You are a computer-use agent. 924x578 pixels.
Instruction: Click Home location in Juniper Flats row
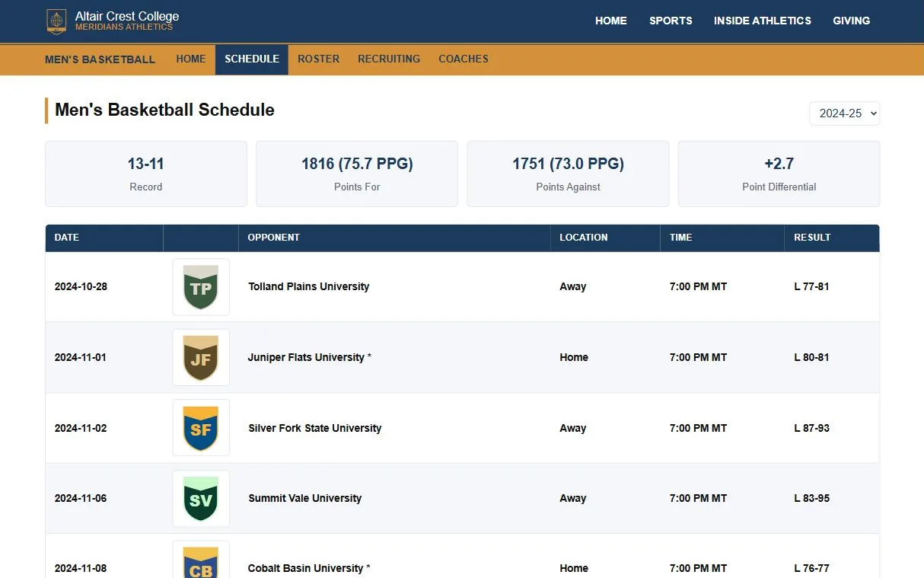pyautogui.click(x=574, y=357)
